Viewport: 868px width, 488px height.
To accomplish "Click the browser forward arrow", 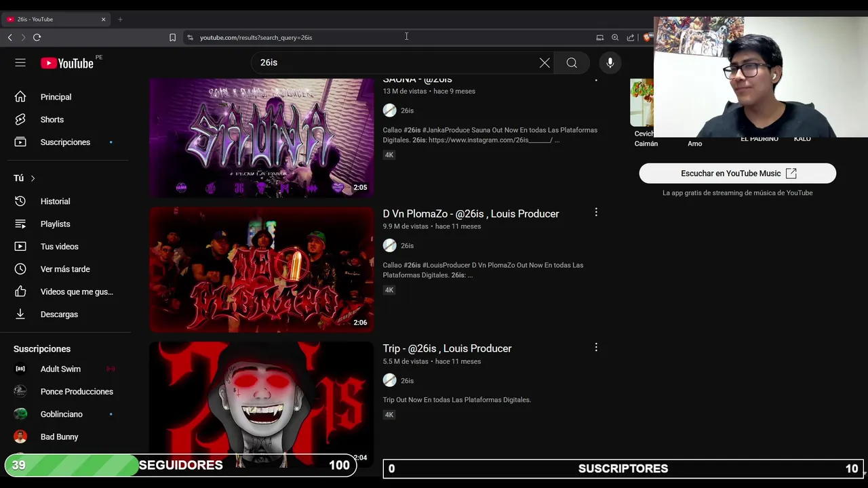I will [x=23, y=37].
